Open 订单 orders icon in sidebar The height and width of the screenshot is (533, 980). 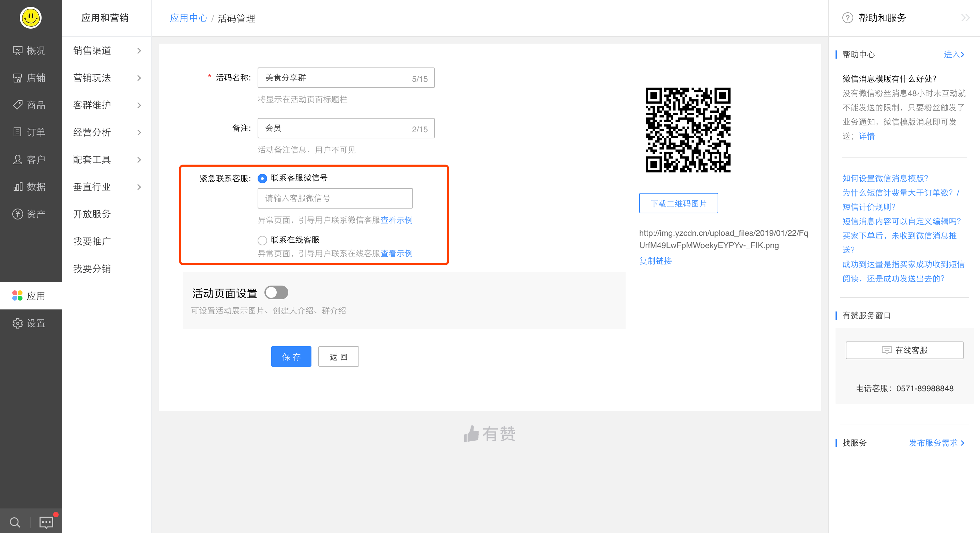pos(17,132)
